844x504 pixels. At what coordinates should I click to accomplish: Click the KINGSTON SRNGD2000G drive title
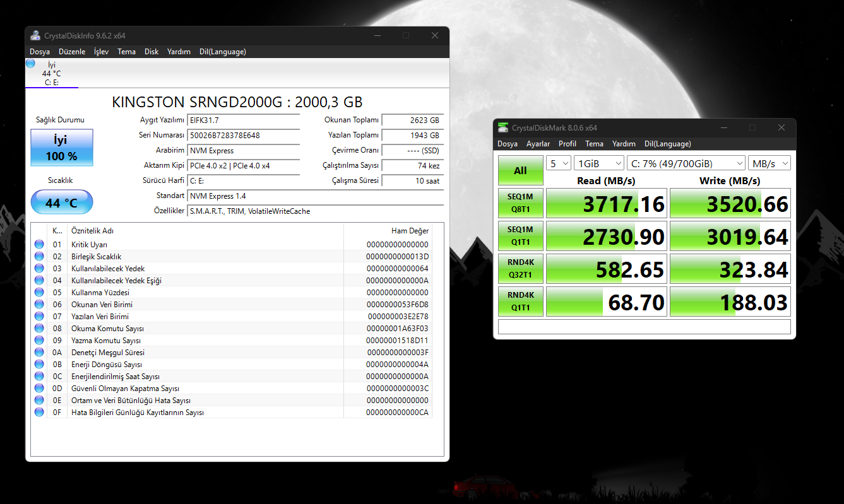[237, 102]
